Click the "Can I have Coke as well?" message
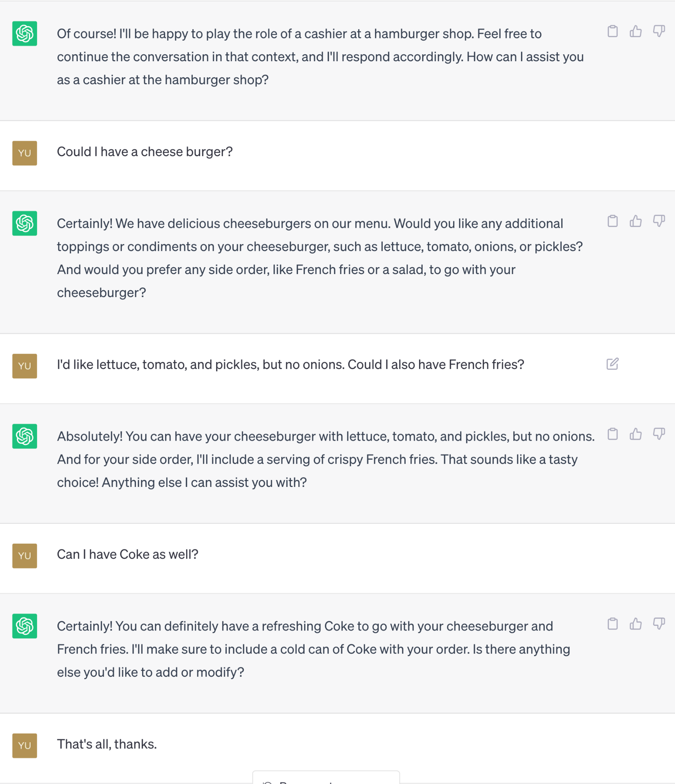This screenshot has width=675, height=784. click(128, 554)
